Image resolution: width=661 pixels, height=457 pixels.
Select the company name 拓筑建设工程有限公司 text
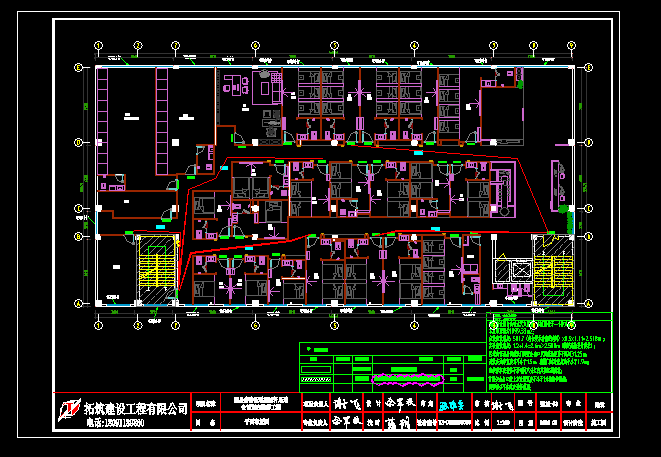135,408
